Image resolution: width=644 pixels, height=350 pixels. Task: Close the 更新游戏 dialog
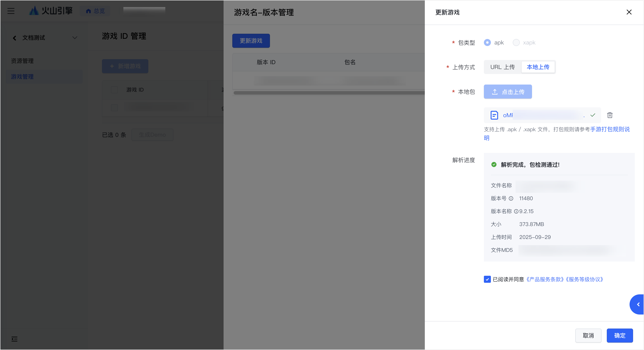(x=629, y=12)
